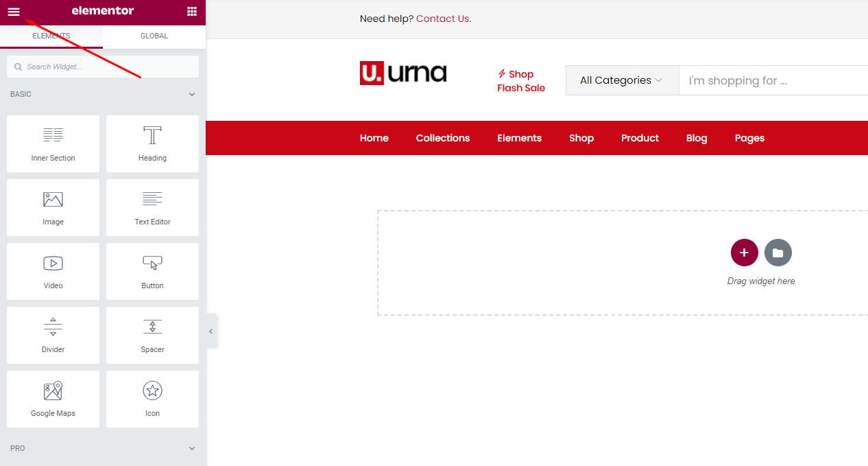Select the Video widget
868x466 pixels.
(53, 271)
